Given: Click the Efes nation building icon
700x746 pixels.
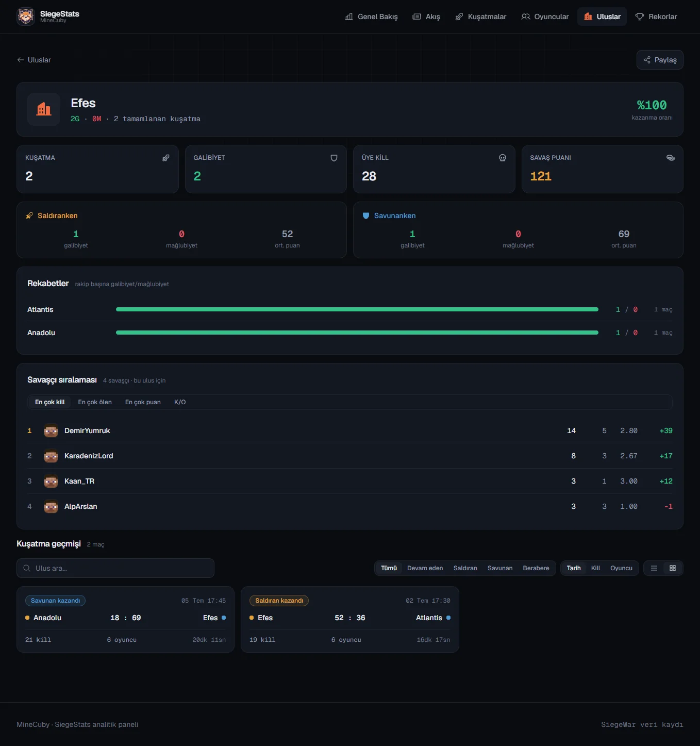Looking at the screenshot, I should (x=44, y=109).
